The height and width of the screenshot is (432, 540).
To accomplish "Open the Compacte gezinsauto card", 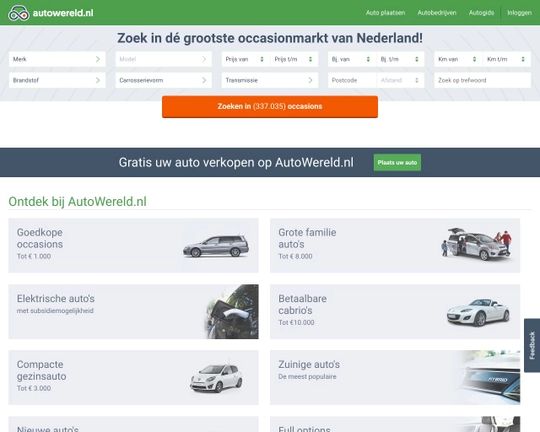I will (x=133, y=378).
